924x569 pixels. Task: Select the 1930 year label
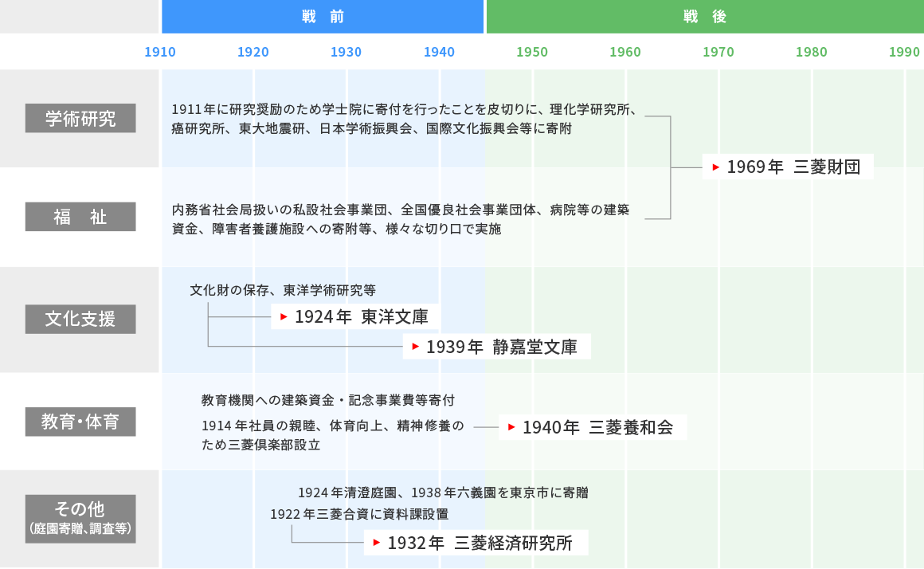[x=346, y=52]
